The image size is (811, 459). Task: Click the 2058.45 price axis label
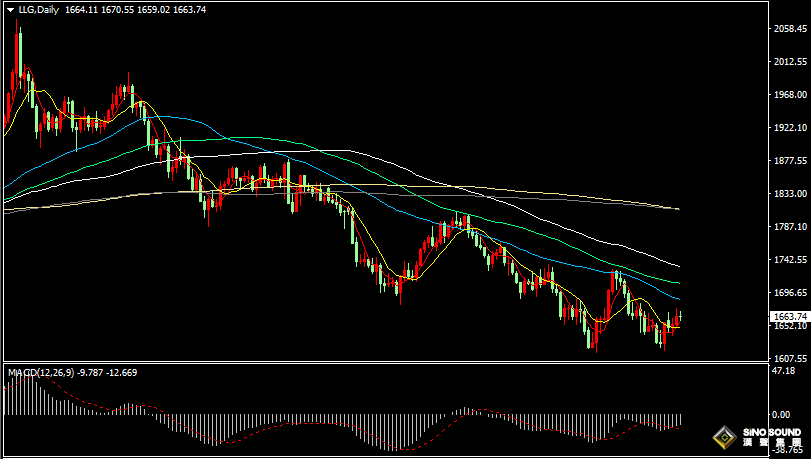[x=790, y=30]
